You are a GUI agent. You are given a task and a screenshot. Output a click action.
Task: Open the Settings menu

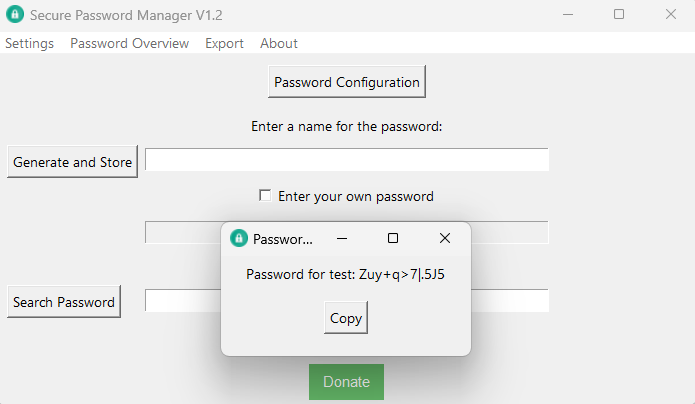29,43
